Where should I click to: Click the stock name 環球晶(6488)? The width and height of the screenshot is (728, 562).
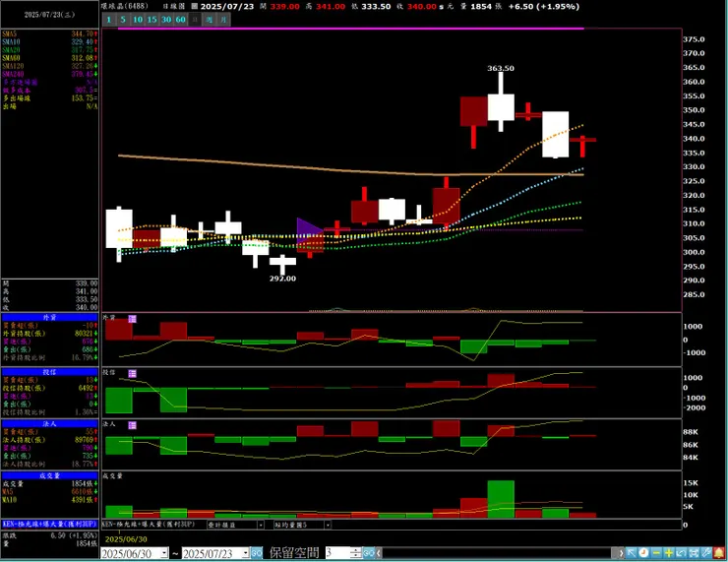125,6
